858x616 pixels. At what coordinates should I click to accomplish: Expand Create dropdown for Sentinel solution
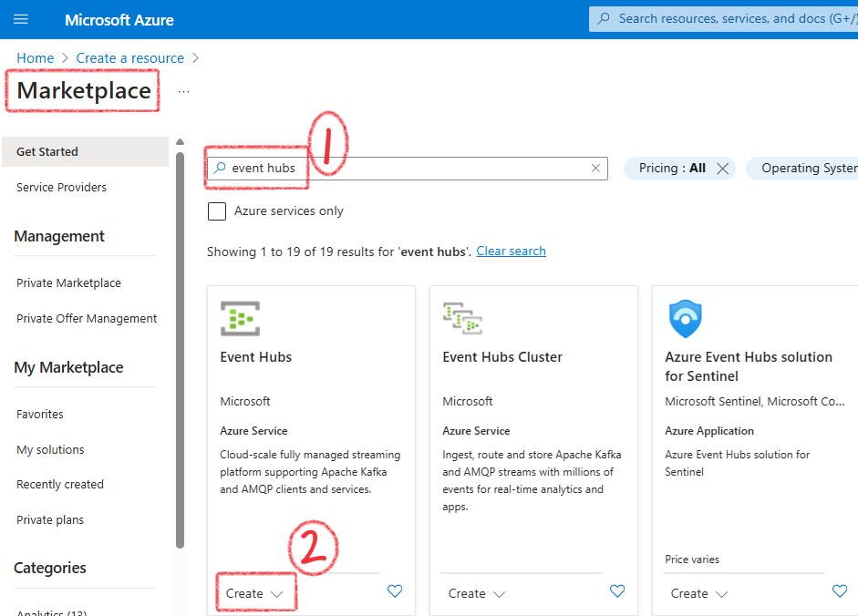(x=699, y=593)
